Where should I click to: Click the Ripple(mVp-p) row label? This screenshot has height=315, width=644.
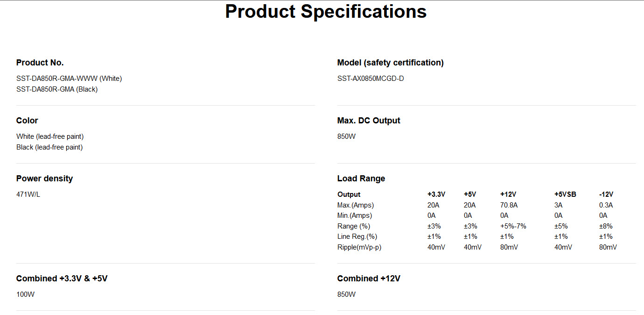click(359, 247)
